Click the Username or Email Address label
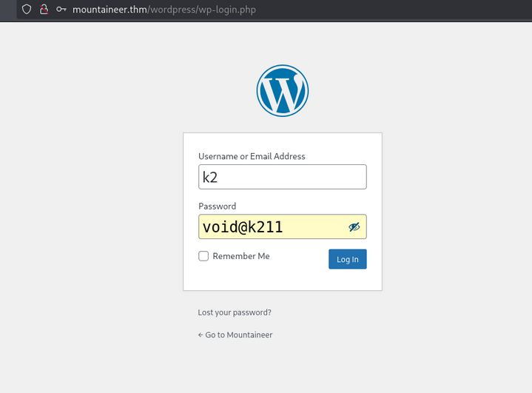This screenshot has height=393, width=532. (x=252, y=156)
